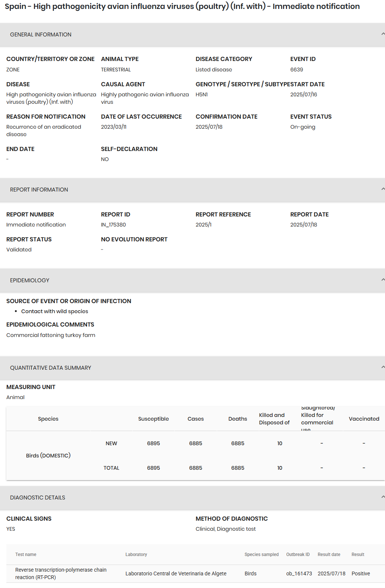Collapse the Report Information section chevron
Screen dimensions: 385x588
(382, 189)
